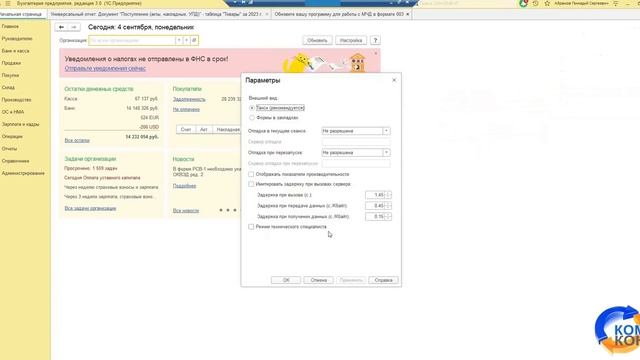Select the Формы в закладках radio button
Viewport: 640px width, 360px height.
252,118
